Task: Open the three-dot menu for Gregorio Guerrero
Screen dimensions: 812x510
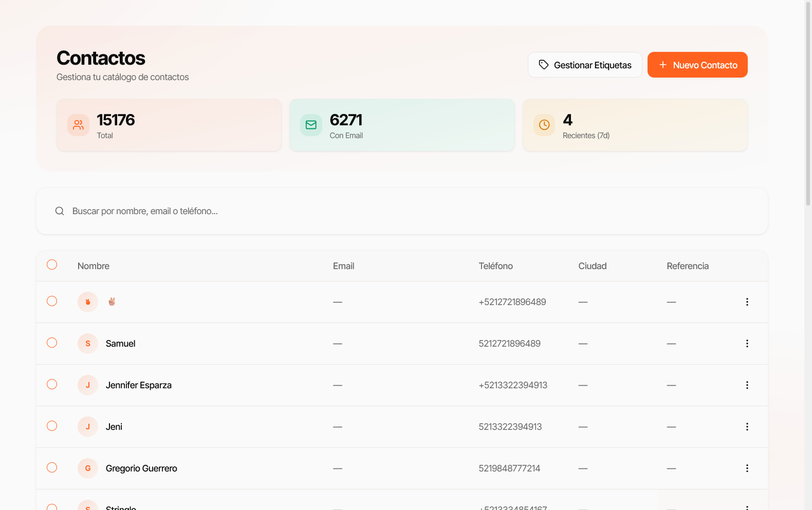Action: pos(747,468)
